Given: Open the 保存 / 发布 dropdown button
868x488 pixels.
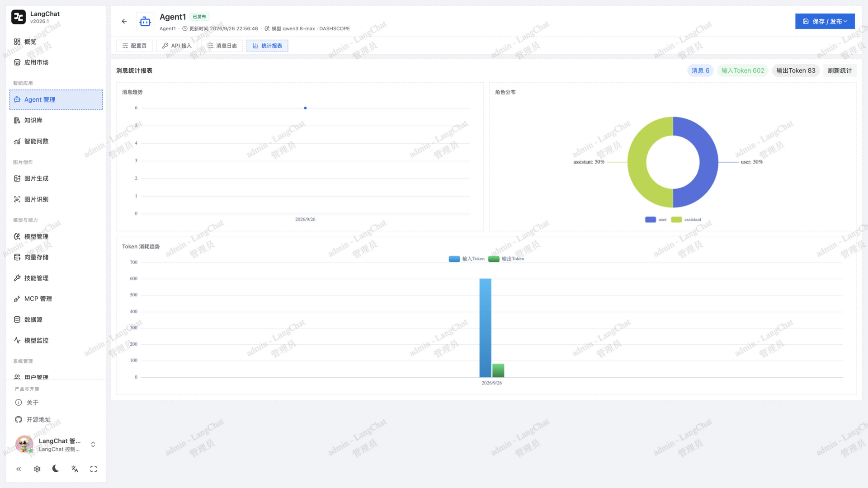Looking at the screenshot, I should [825, 21].
